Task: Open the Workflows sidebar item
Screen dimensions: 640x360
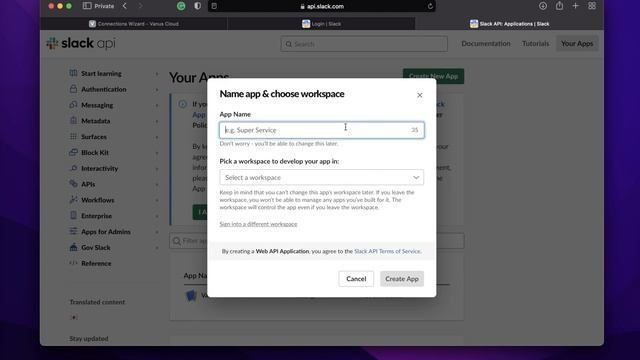Action: [98, 200]
